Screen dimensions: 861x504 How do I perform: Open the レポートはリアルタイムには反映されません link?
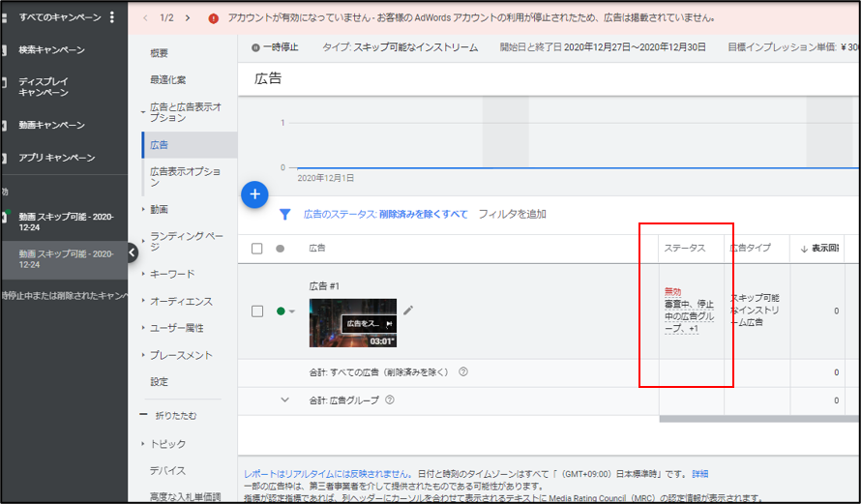coord(328,474)
